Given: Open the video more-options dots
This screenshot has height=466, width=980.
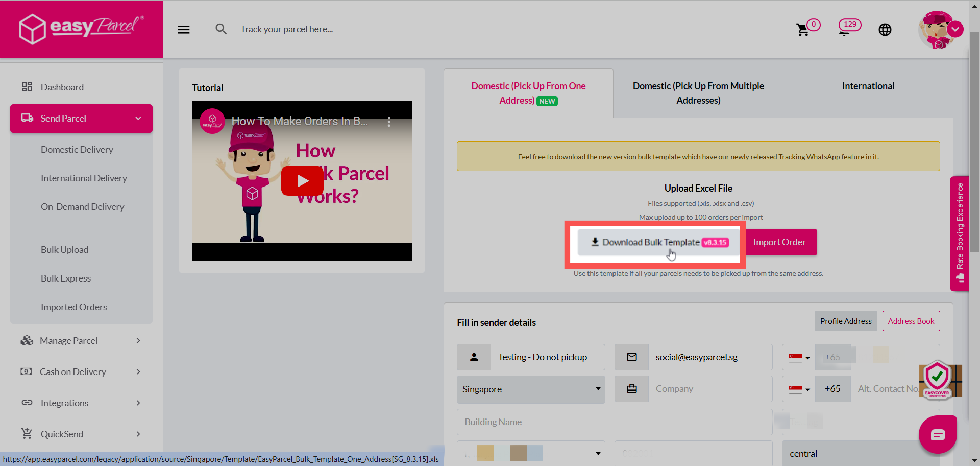Looking at the screenshot, I should pos(389,122).
